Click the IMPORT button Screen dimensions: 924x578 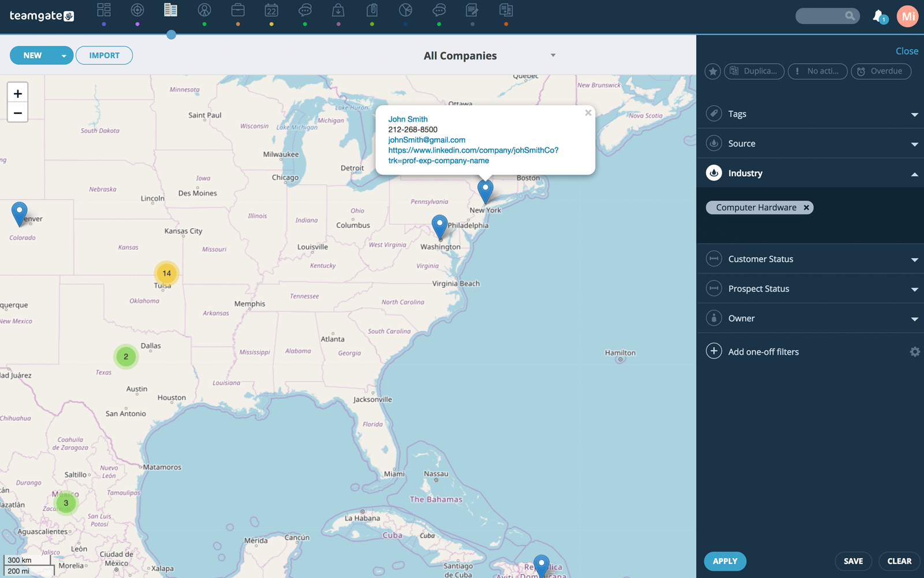104,55
